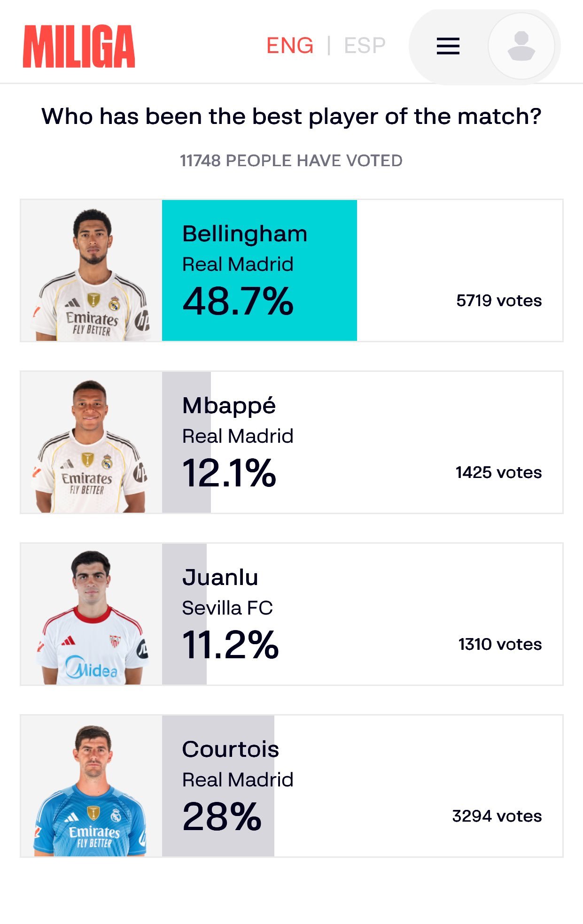Click the 1310 votes count
Image resolution: width=583 pixels, height=924 pixels.
(x=500, y=644)
